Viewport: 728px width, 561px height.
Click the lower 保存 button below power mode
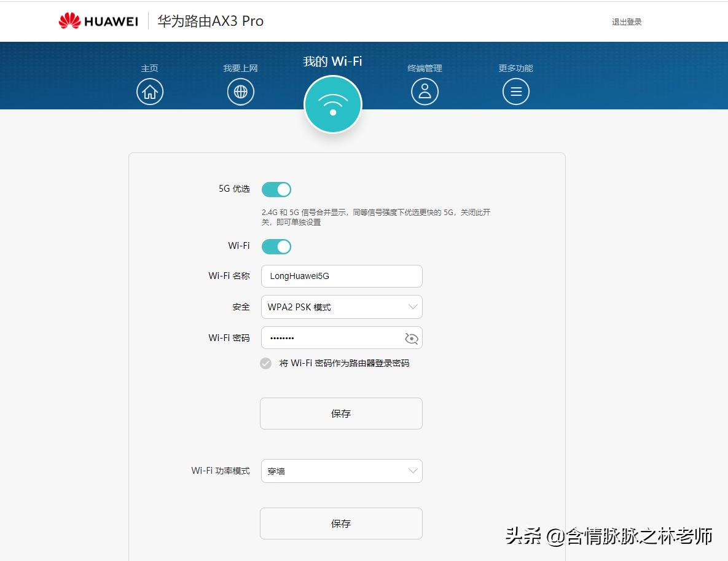tap(341, 523)
